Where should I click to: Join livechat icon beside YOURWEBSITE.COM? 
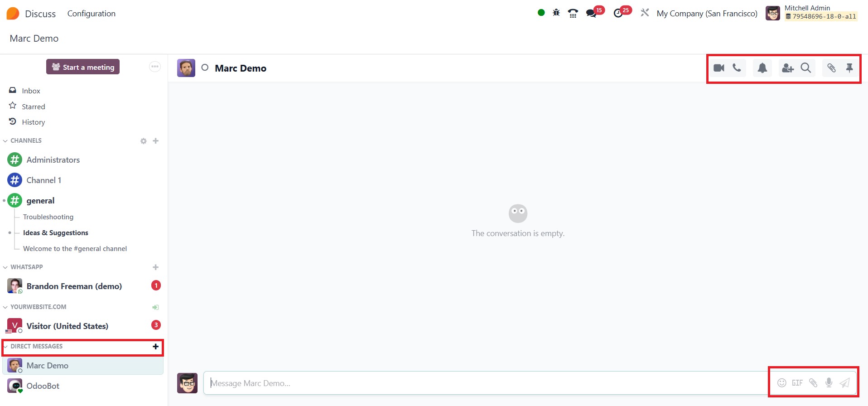pyautogui.click(x=156, y=307)
